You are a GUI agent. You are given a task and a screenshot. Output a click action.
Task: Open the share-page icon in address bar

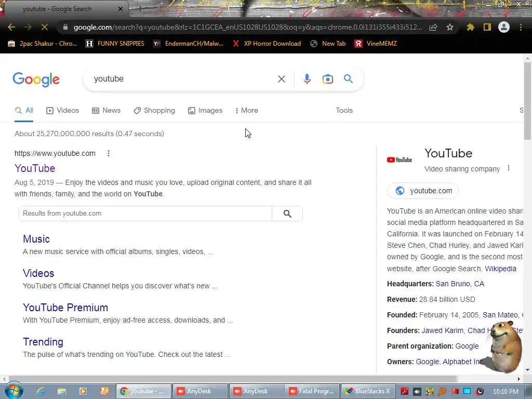(433, 27)
